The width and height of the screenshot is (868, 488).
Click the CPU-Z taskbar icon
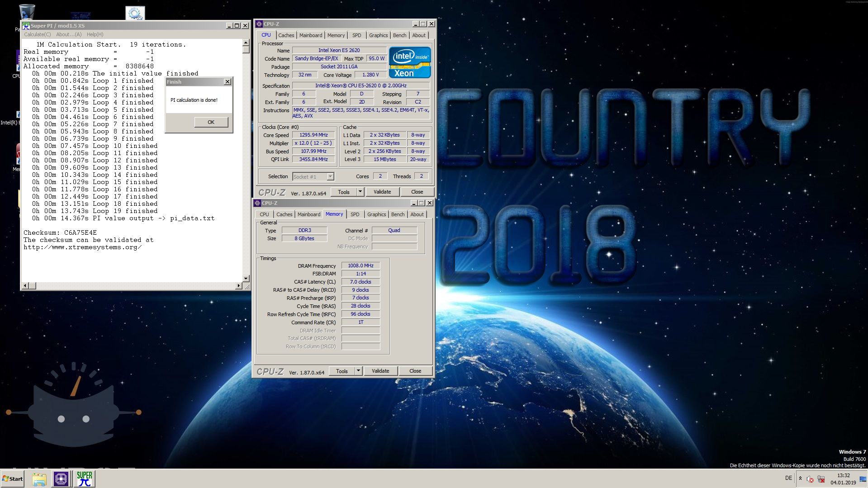61,479
